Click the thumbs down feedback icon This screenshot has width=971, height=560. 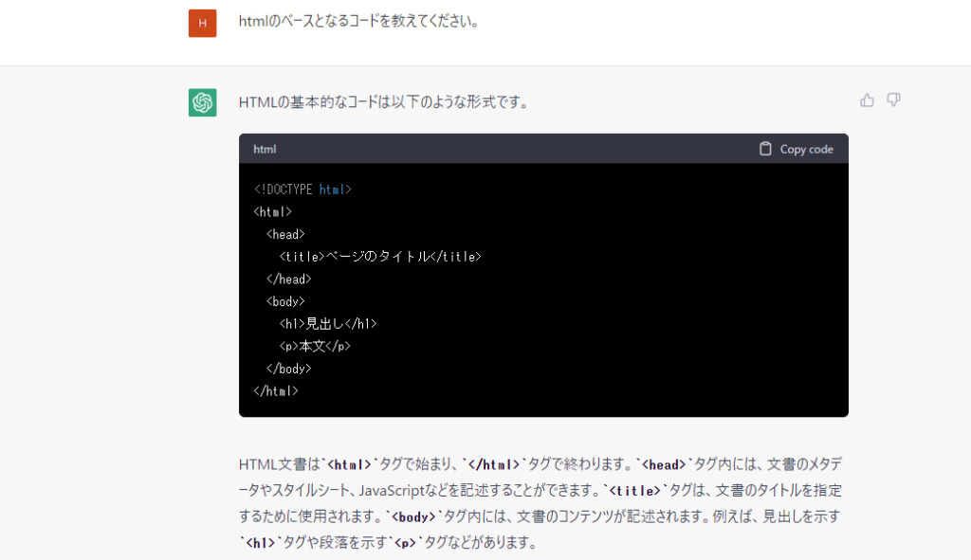[893, 100]
